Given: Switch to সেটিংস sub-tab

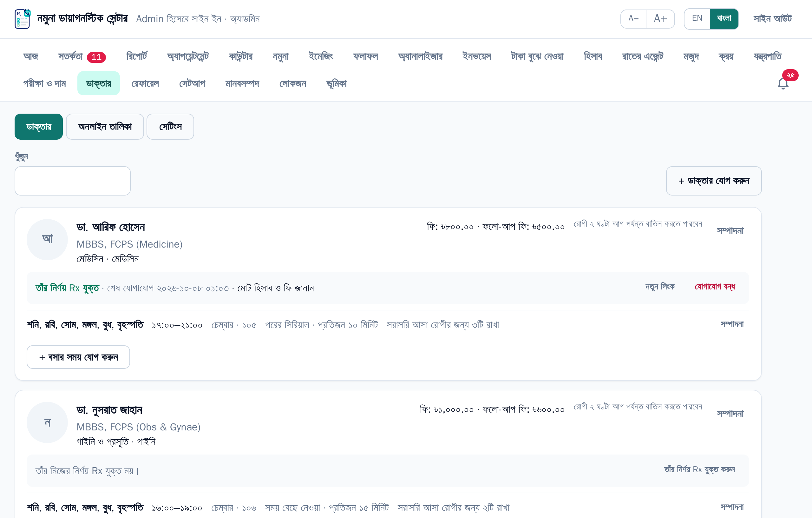Looking at the screenshot, I should coord(170,127).
